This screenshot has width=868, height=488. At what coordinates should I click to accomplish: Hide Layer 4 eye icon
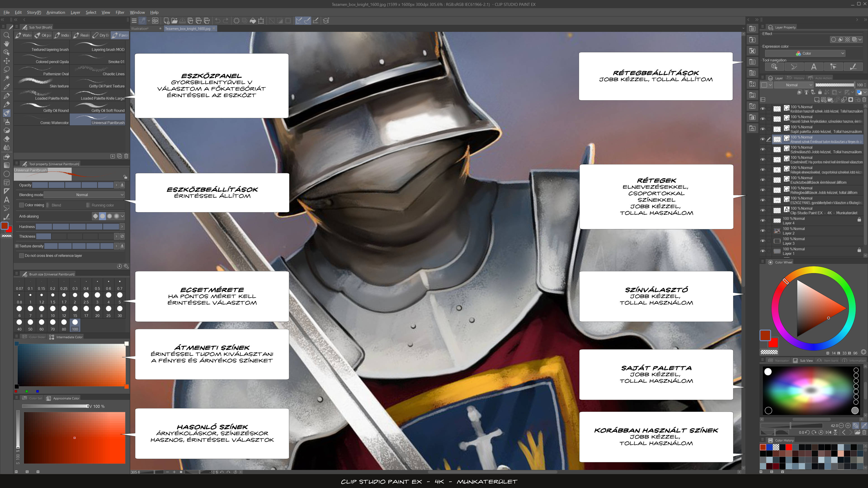point(762,221)
